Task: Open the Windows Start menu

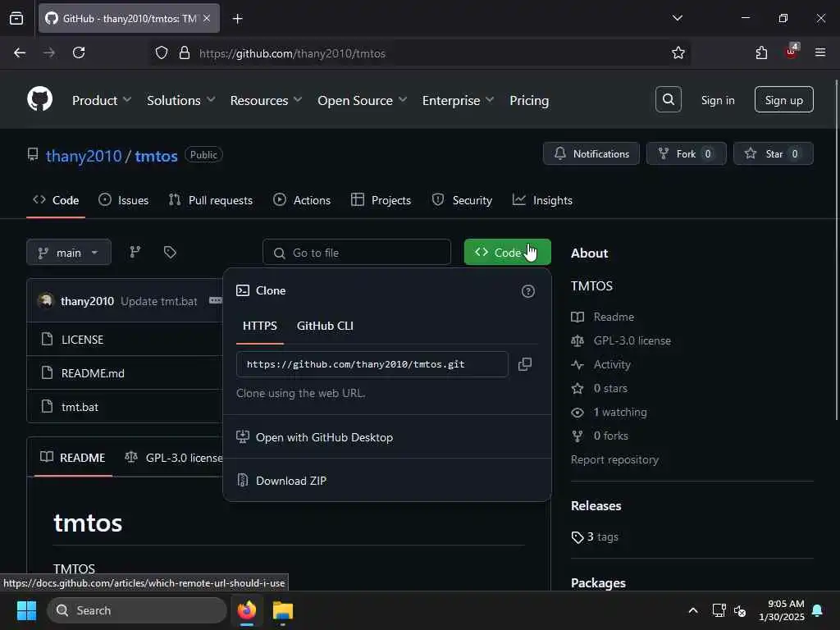Action: click(x=26, y=610)
